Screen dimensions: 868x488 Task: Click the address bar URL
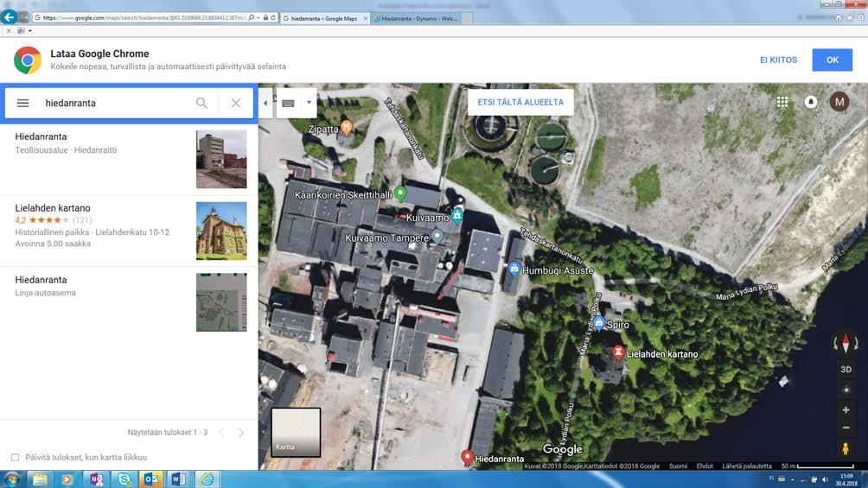144,17
